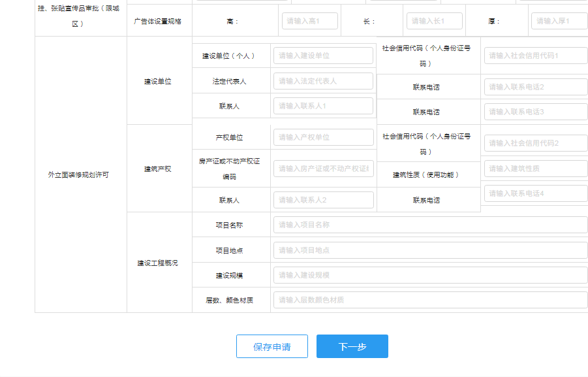
Task: Click the 保存申请 button
Action: pos(271,346)
